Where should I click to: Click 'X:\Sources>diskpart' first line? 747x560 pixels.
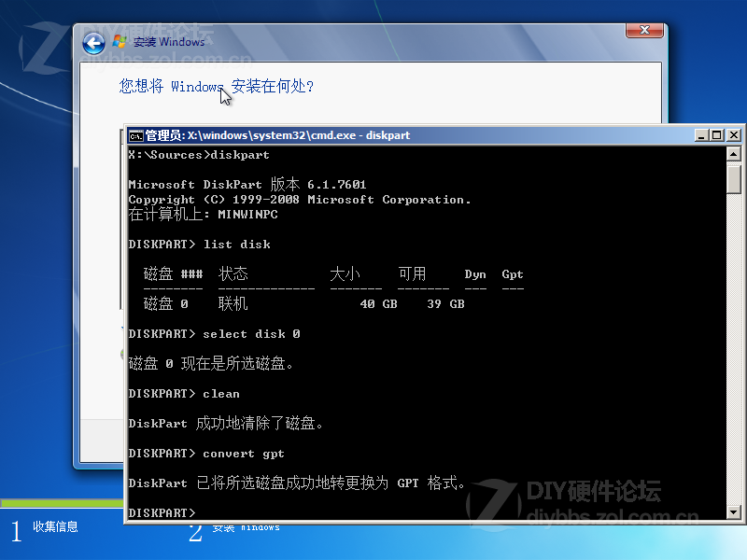point(199,155)
